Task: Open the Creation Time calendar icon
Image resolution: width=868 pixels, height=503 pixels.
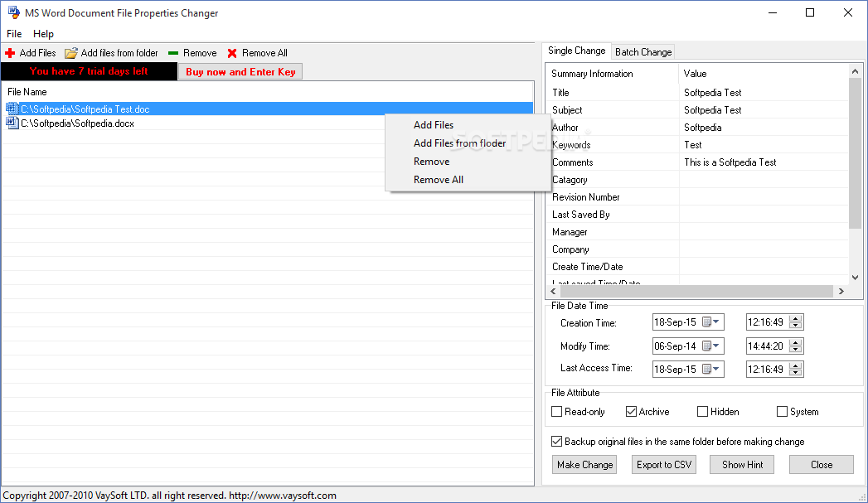Action: pos(706,322)
